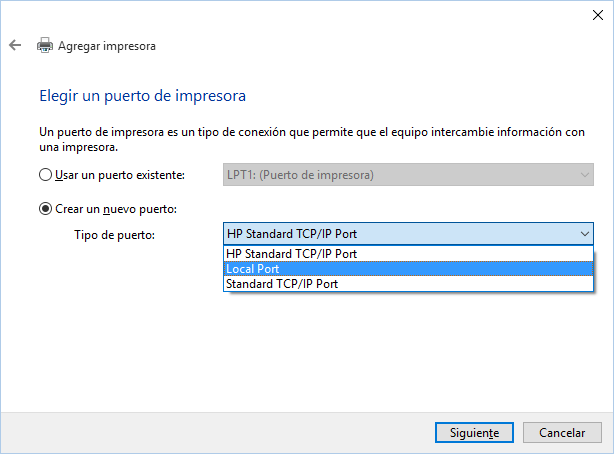This screenshot has height=454, width=614.
Task: Open the disabled LPT1 existing port dropdown
Action: [x=408, y=175]
